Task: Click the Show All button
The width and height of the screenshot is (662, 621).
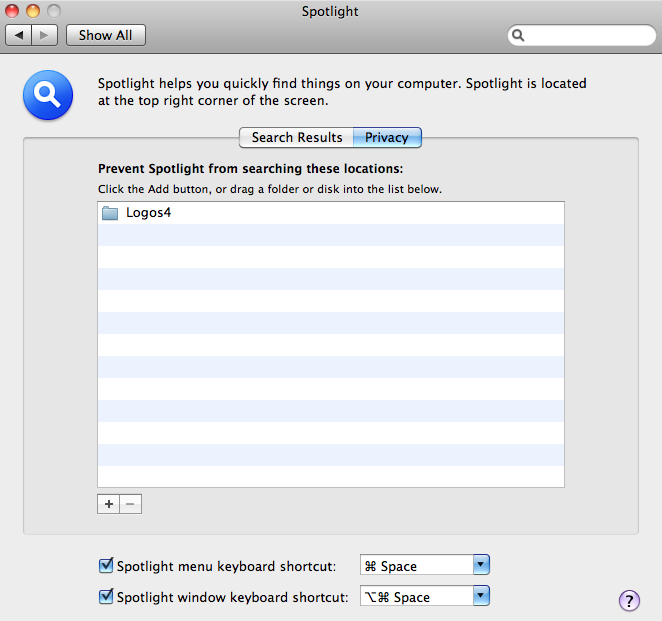Action: (x=106, y=35)
